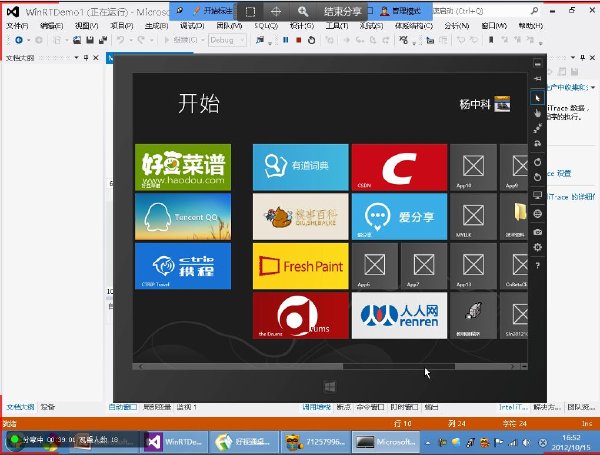Select pinch/zoom touch mode in the simulator
Screen dimensions: 600x455
click(x=538, y=128)
